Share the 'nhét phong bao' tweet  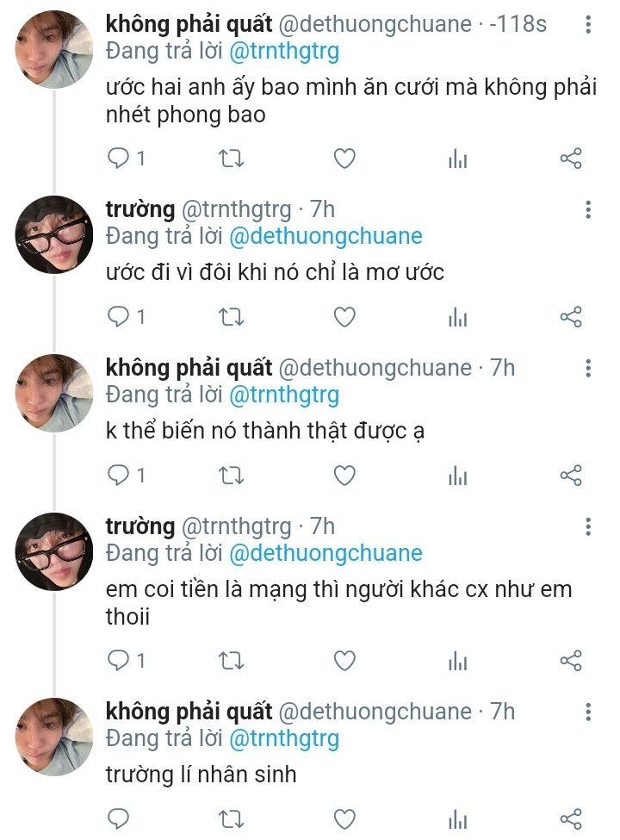[x=571, y=159]
